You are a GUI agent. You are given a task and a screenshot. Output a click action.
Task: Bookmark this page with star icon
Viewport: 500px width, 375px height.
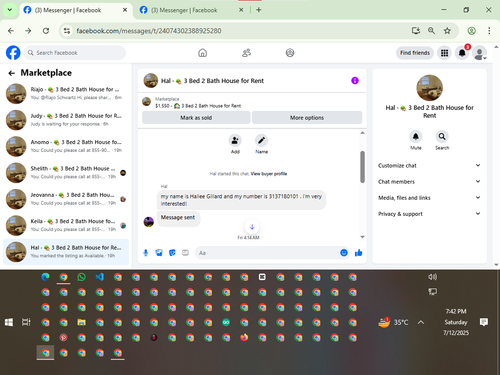(447, 31)
